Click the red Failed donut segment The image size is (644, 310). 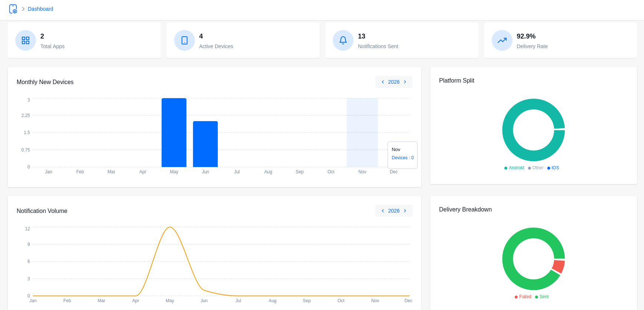pyautogui.click(x=558, y=266)
